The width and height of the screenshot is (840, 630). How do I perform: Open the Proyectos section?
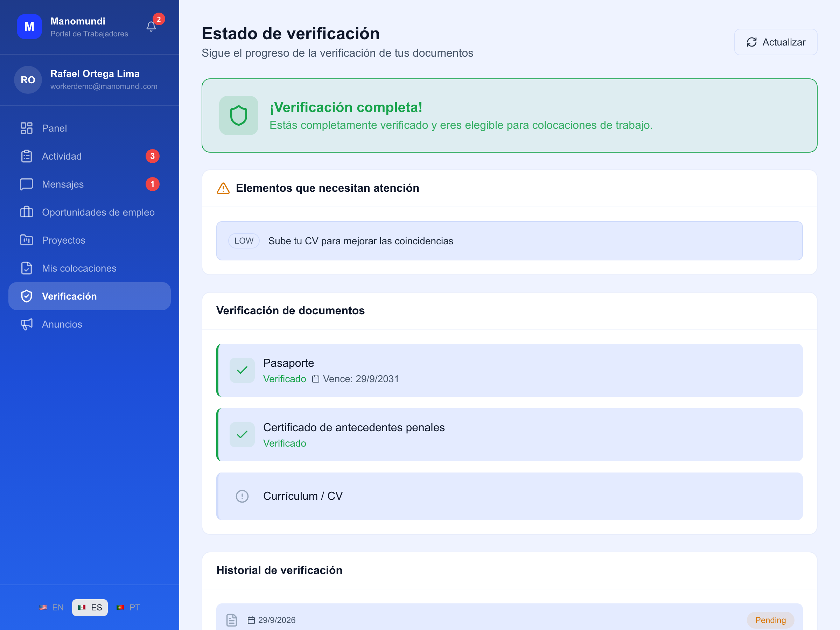pos(90,240)
